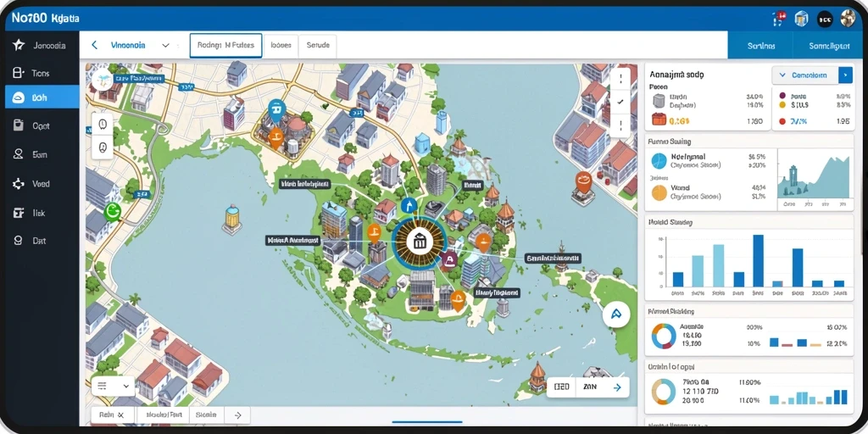Expand the list dropdown at map bottom-left
This screenshot has width=868, height=434.
[x=113, y=386]
